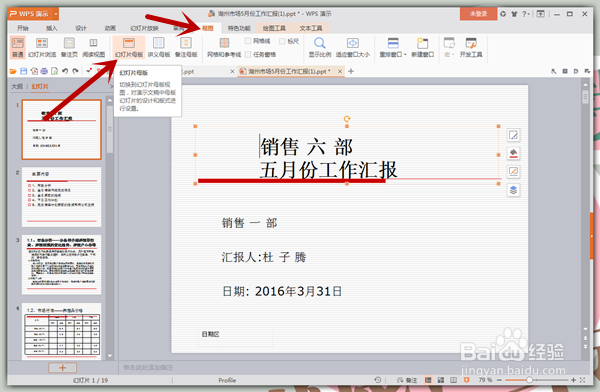
Task: Open the View (视图) ribbon tab
Action: point(208,28)
